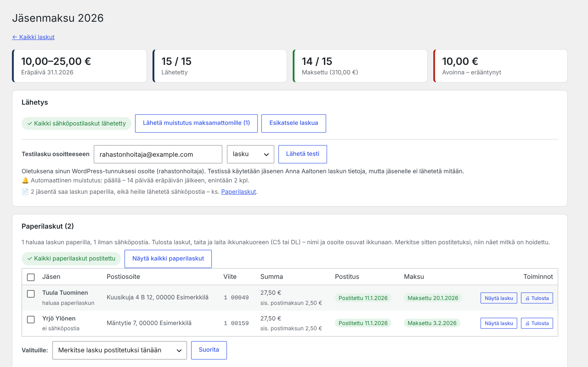Click the Maksu column header
Viewport: 588px width, 367px height.
[414, 277]
